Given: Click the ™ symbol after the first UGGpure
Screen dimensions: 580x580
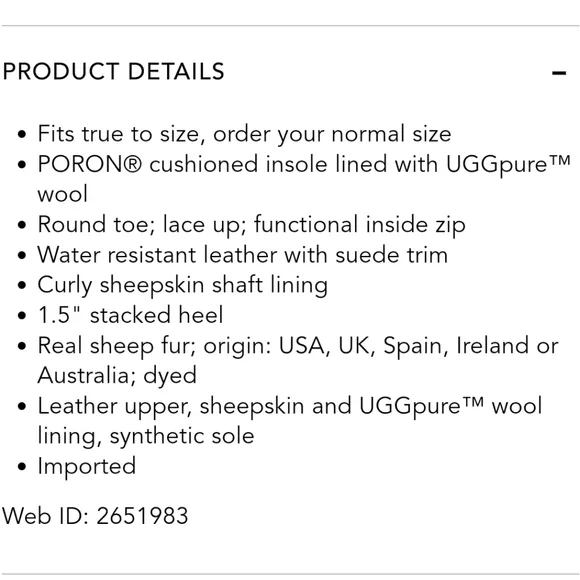Looking at the screenshot, I should [560, 161].
